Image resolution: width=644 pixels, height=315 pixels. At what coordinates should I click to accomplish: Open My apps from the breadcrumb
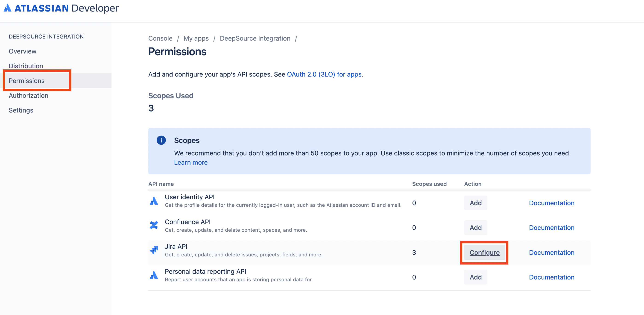196,38
